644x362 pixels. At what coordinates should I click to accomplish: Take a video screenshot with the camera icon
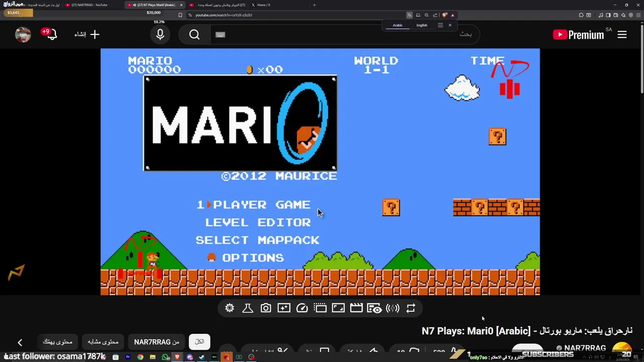pyautogui.click(x=266, y=308)
